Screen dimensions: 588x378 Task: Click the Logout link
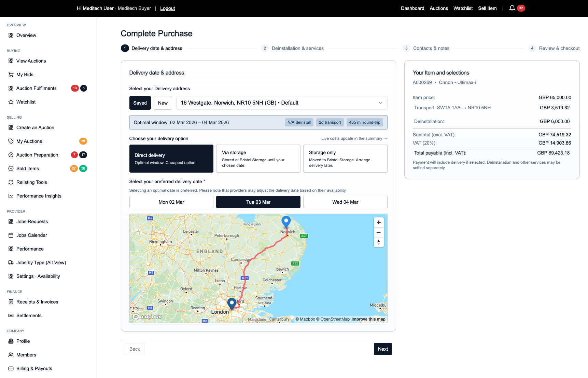tap(167, 8)
